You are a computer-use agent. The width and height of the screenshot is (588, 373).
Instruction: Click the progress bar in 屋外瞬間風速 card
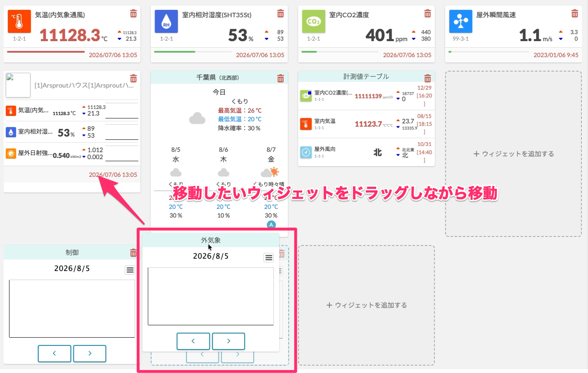(x=489, y=52)
